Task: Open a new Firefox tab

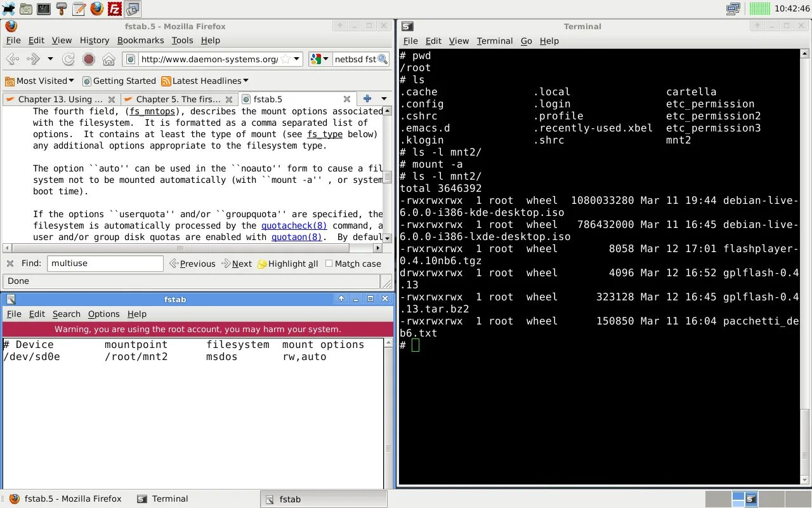Action: (x=367, y=99)
